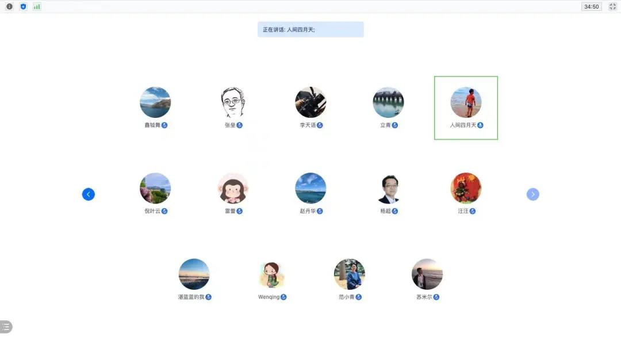Viewport: 621px width, 364px height.
Task: Select 雷蕾's cartoon girl avatar
Action: point(233,188)
